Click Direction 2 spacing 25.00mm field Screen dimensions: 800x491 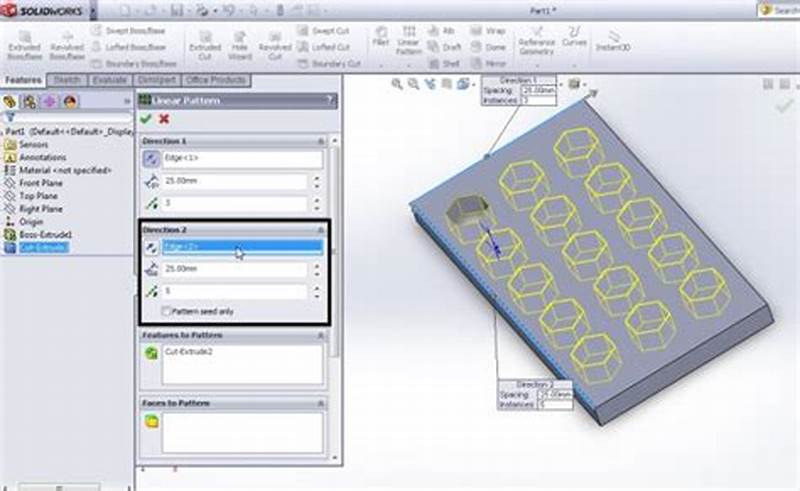(235, 269)
